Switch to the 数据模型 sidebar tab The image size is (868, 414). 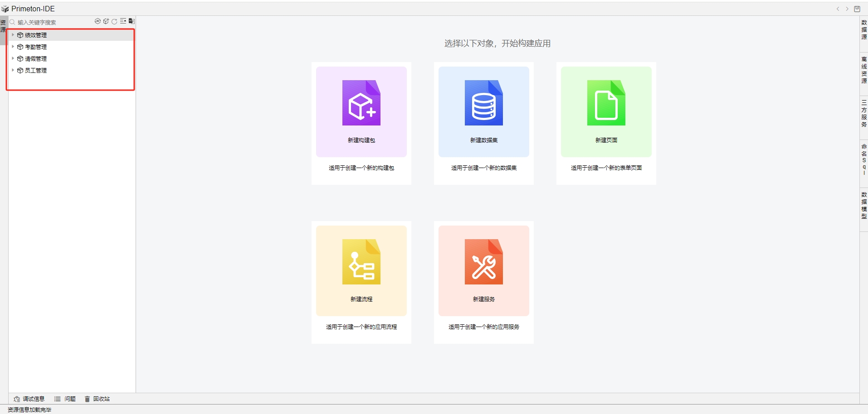click(x=863, y=205)
